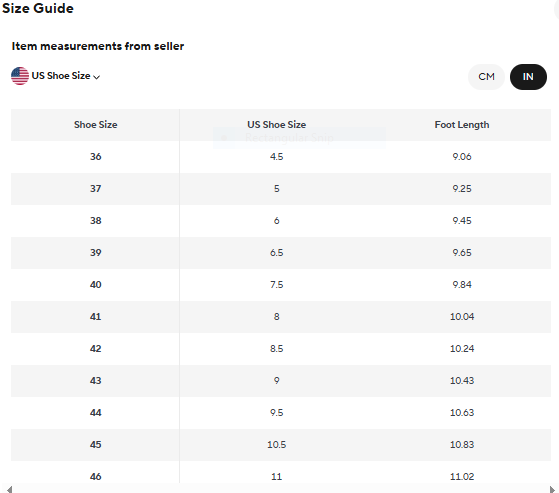Click the 9.84 foot length cell

tap(462, 285)
